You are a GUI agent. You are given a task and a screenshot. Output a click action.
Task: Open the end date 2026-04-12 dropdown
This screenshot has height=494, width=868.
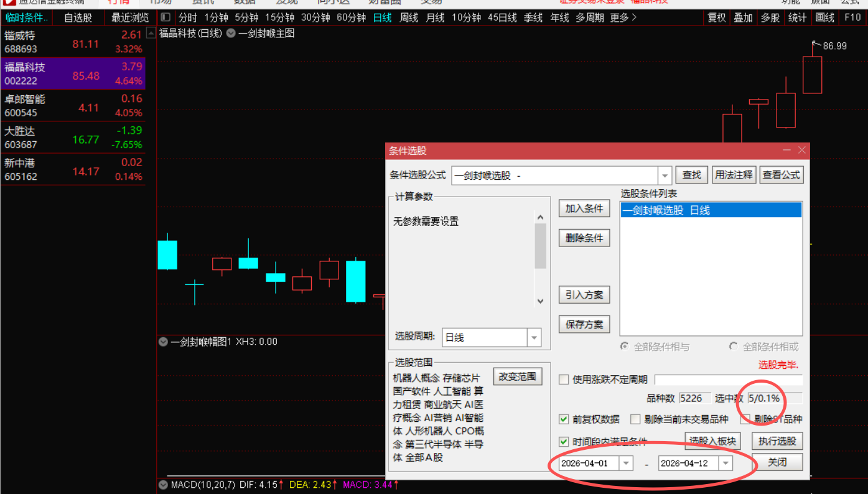click(726, 464)
